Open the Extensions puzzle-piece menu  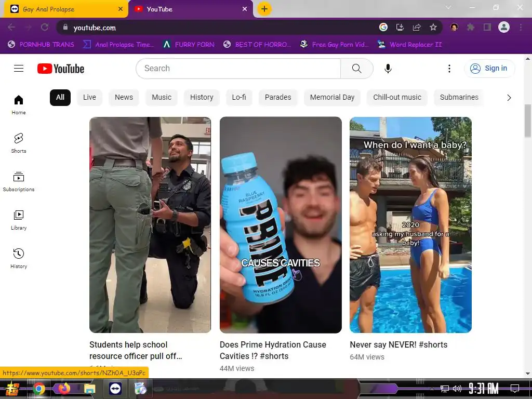(x=471, y=27)
